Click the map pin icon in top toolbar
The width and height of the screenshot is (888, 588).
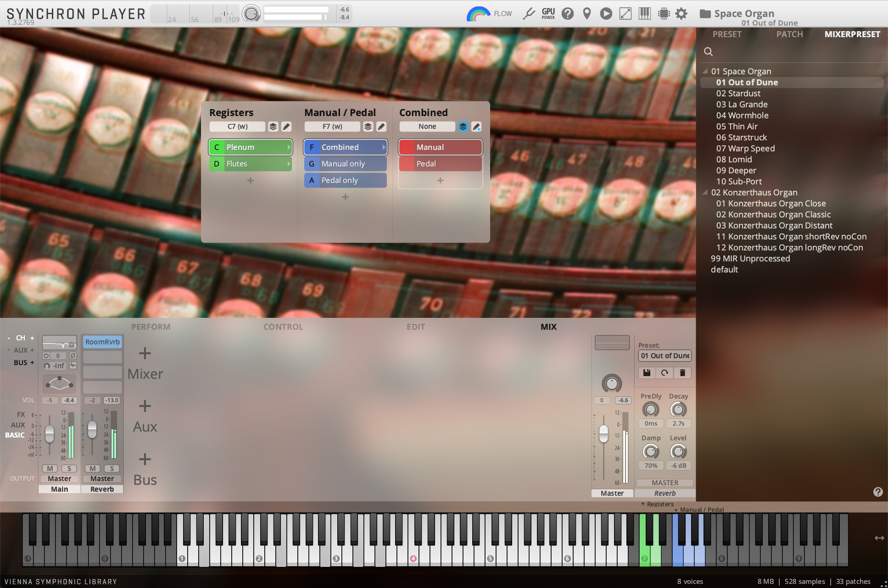click(x=586, y=14)
